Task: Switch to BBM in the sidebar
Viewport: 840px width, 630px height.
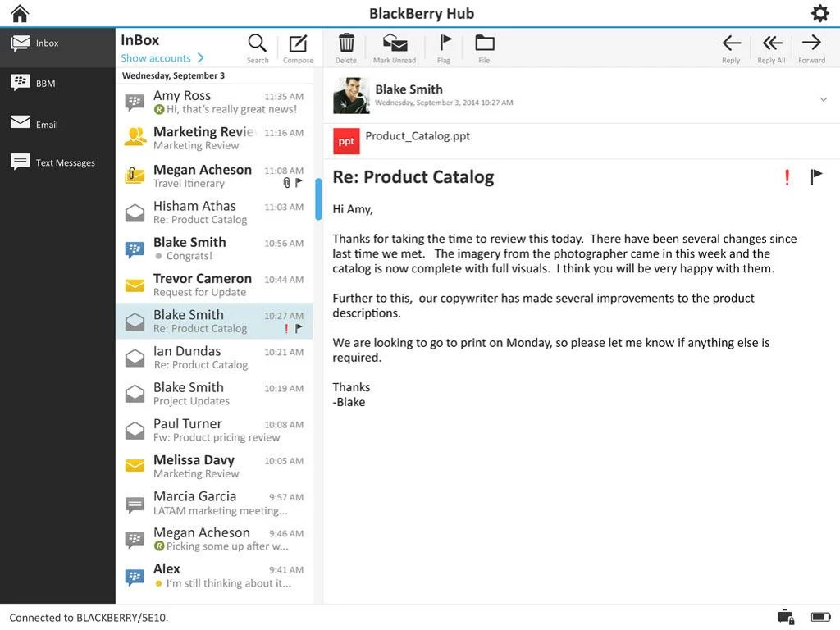Action: pos(45,83)
